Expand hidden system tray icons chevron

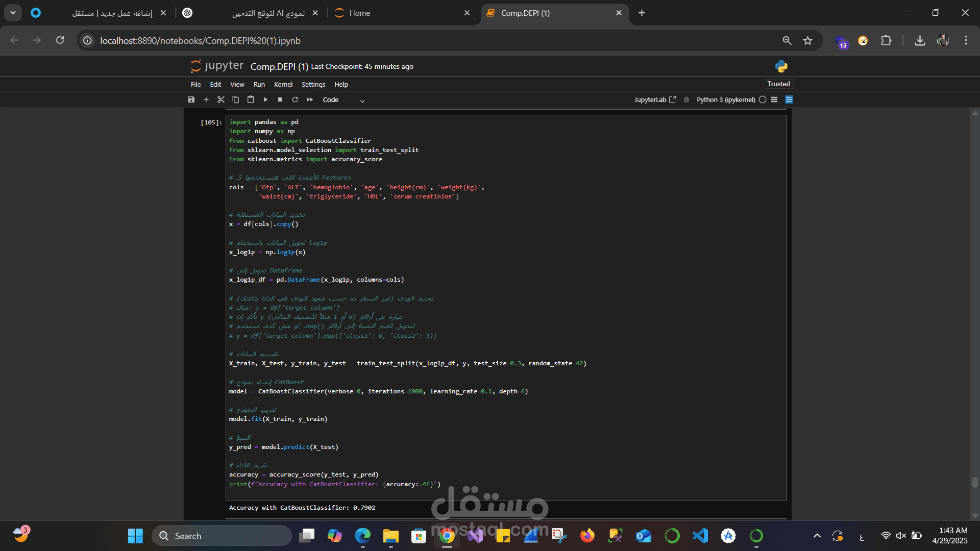click(817, 536)
